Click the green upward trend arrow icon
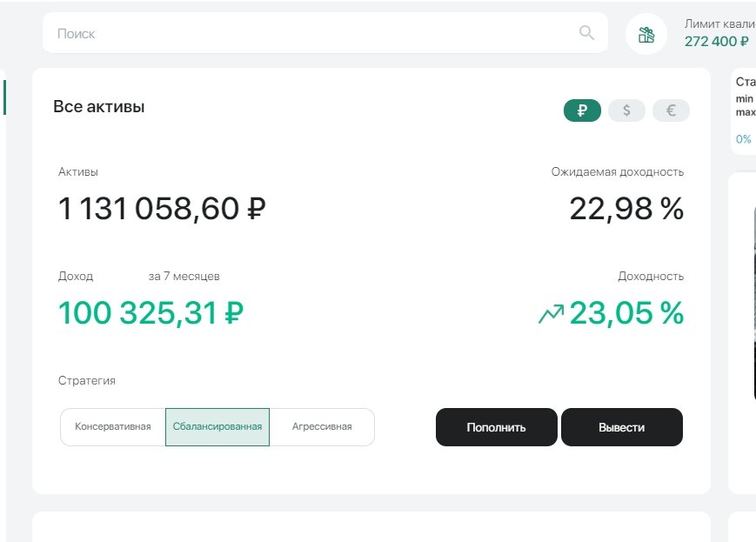 tap(550, 311)
